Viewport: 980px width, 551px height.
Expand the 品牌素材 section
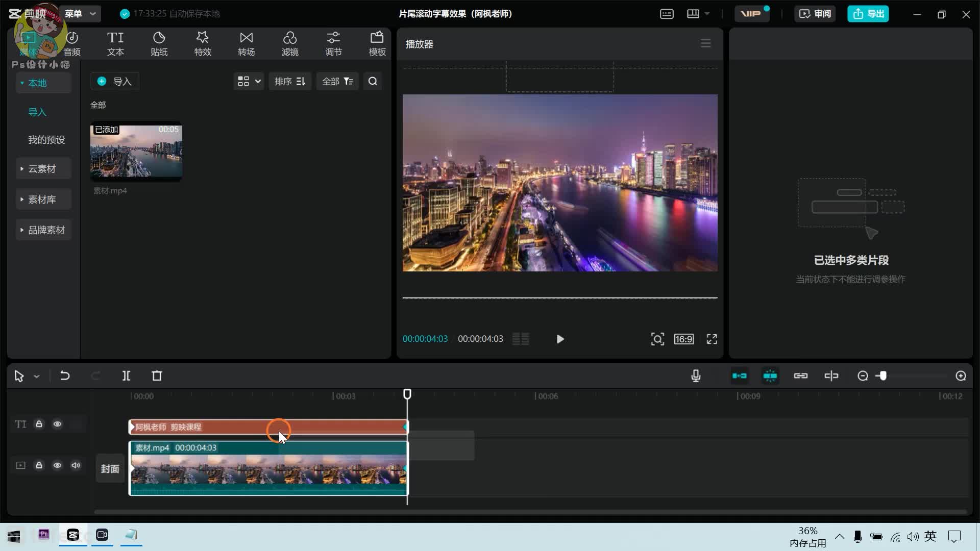(x=43, y=230)
